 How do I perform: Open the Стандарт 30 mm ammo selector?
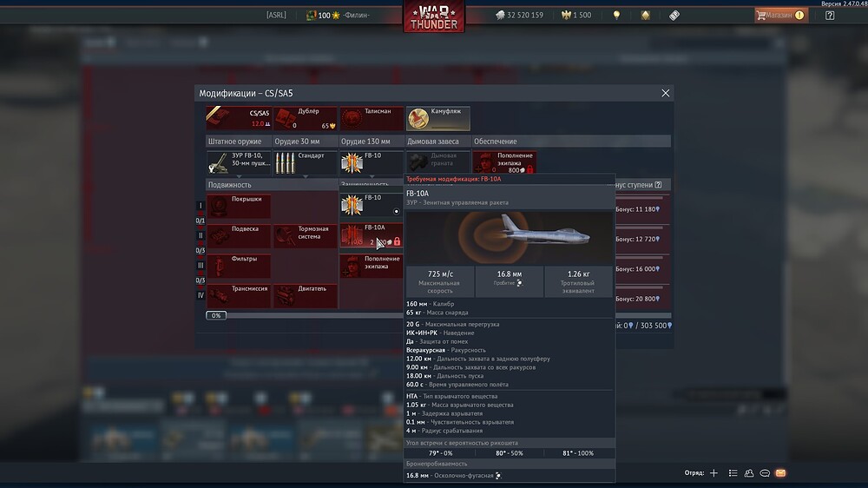(x=305, y=163)
